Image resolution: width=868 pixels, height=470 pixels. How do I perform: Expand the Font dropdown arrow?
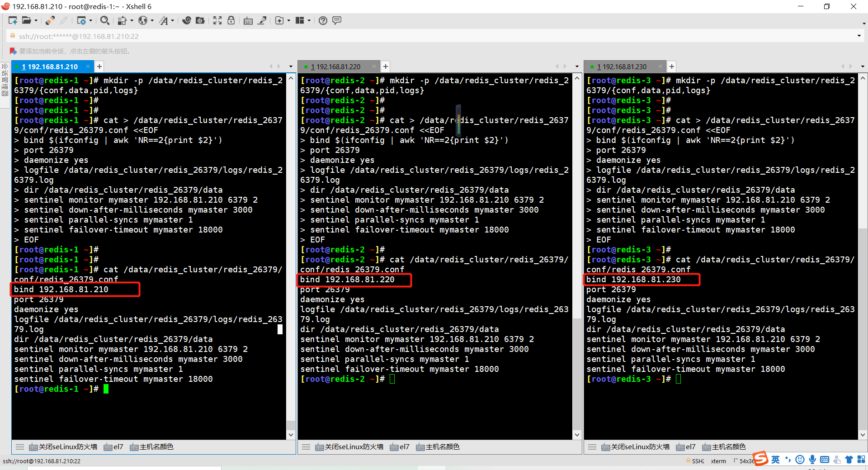173,20
